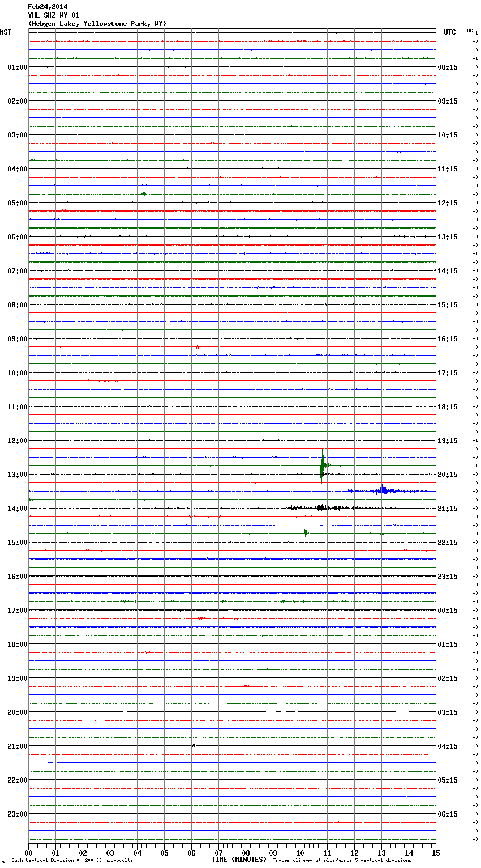Click the 10:00 MST time label
This screenshot has width=481, height=868.
coord(17,373)
